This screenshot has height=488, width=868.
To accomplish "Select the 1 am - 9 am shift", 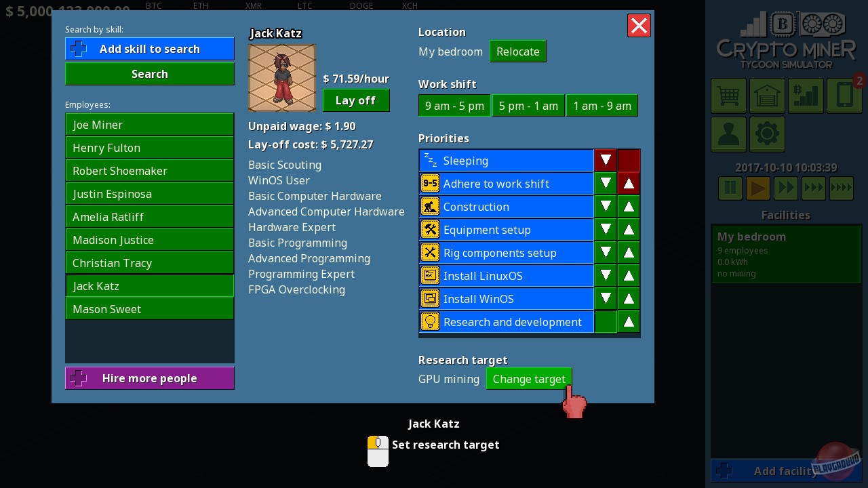I will 602,106.
